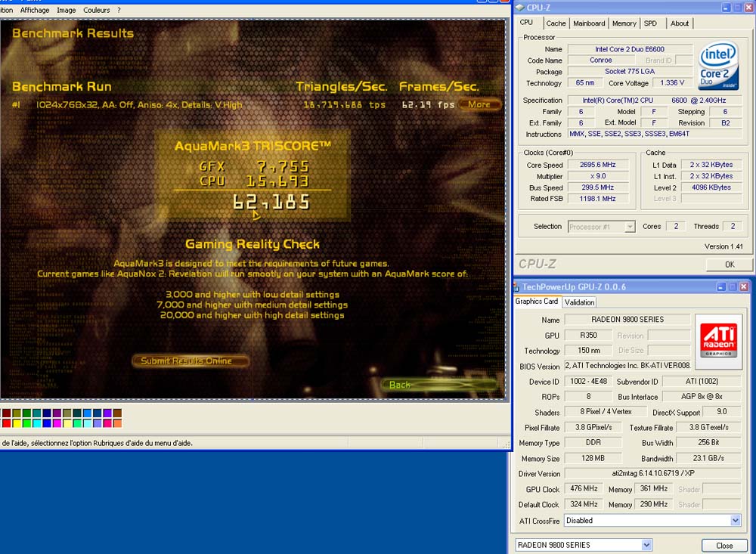Image resolution: width=756 pixels, height=554 pixels.
Task: Click the Rated FSB 1198.1 MHz value
Action: coord(598,199)
